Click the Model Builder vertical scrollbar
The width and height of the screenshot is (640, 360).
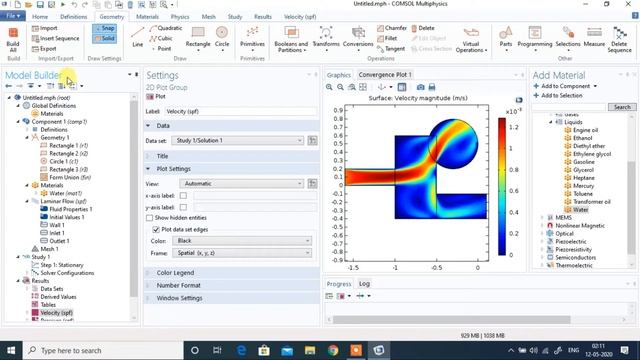pos(134,198)
